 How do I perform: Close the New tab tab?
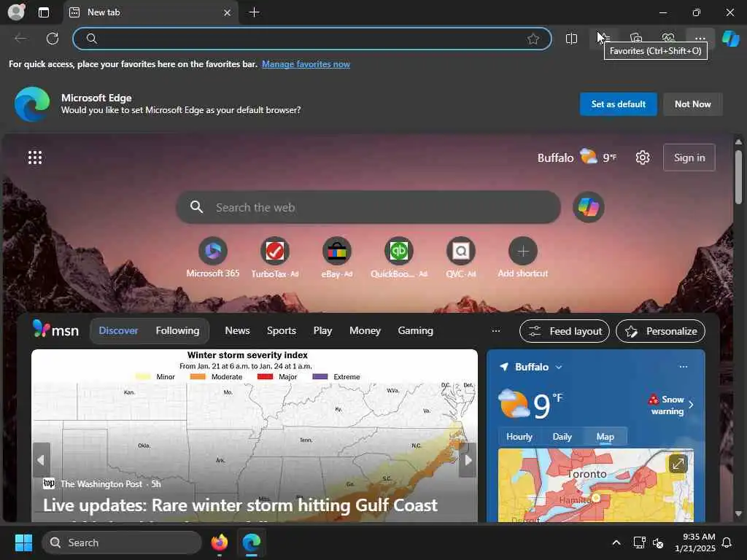pos(228,12)
